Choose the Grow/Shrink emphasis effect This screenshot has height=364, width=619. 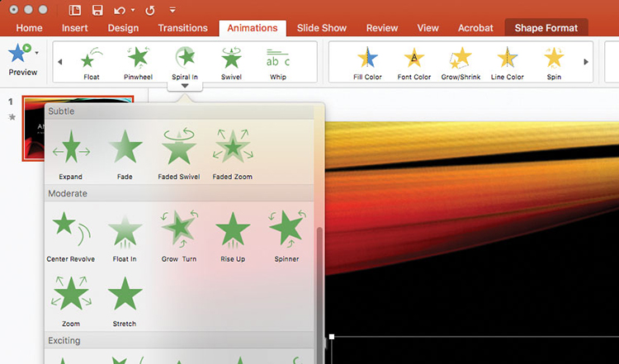[x=461, y=63]
